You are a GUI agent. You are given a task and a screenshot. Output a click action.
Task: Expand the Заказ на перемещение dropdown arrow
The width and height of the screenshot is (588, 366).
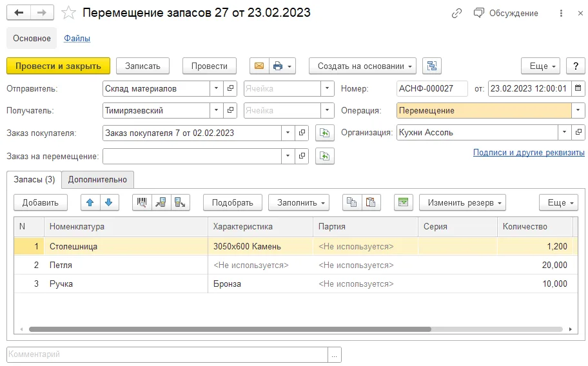(x=288, y=156)
